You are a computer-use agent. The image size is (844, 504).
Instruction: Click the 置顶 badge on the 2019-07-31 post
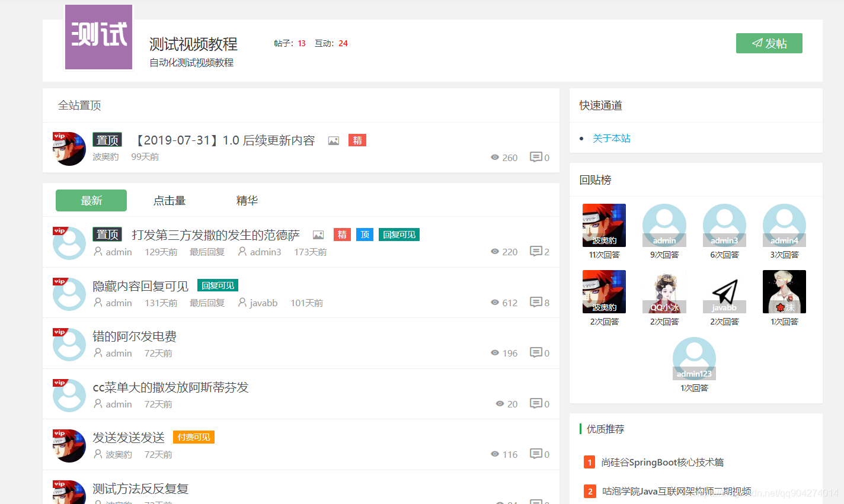click(x=107, y=140)
